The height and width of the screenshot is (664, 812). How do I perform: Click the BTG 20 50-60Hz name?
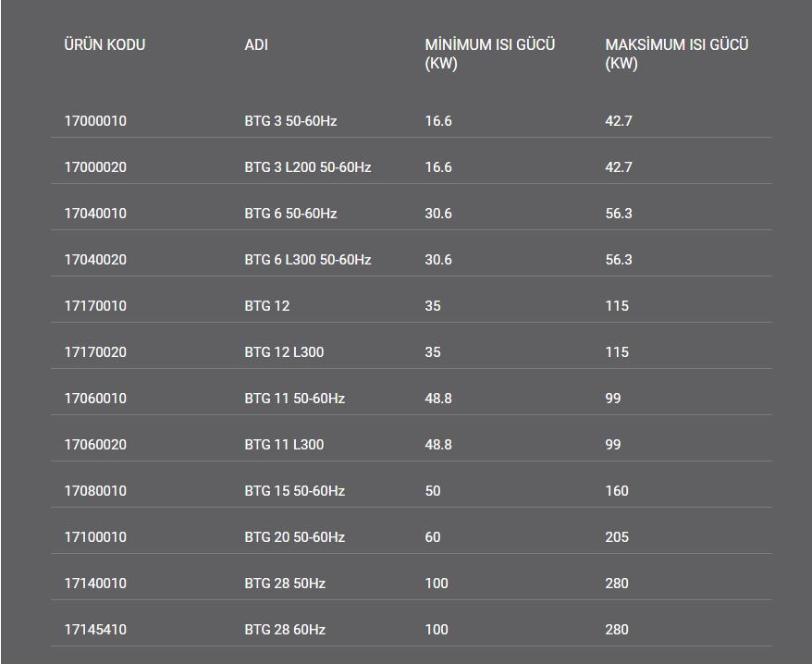(295, 537)
